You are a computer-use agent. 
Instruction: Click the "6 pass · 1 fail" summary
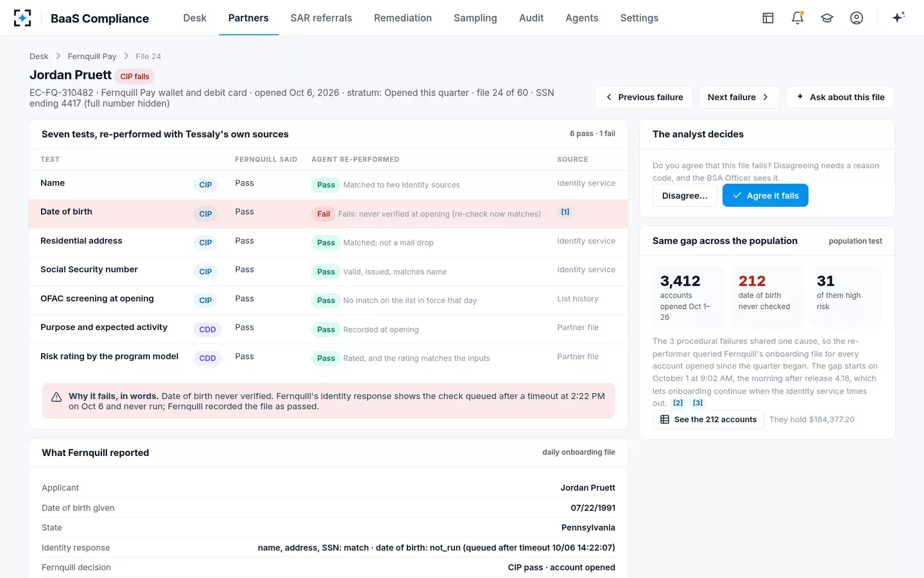(592, 134)
